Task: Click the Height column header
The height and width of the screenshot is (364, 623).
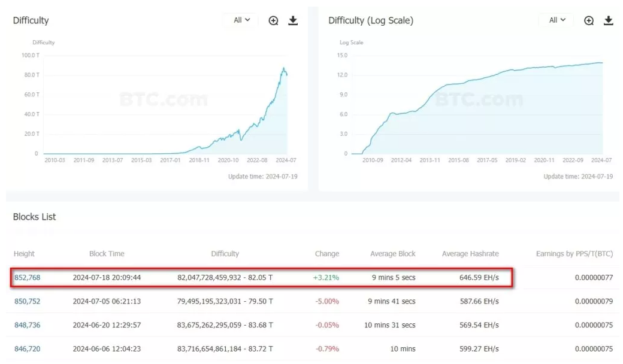Action: coord(24,254)
